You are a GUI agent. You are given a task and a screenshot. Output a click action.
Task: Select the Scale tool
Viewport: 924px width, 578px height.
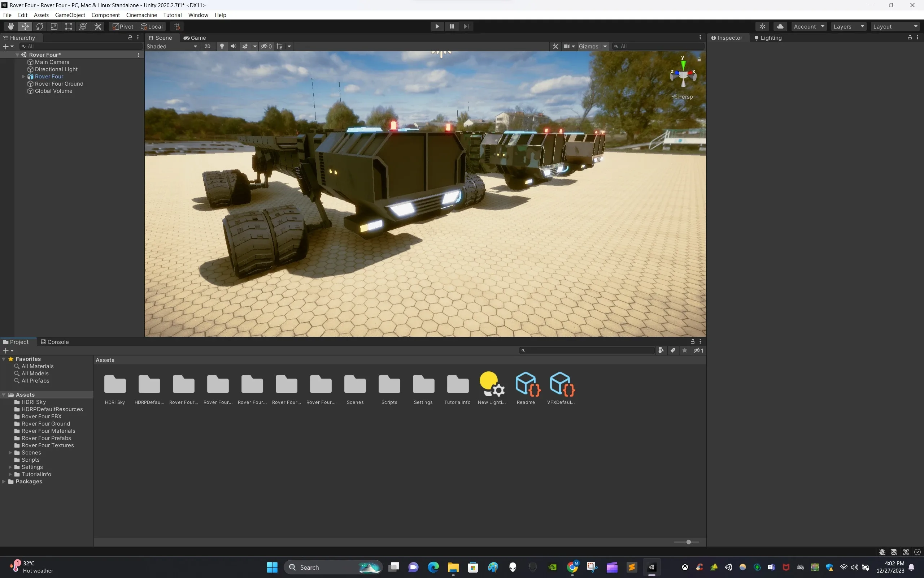click(54, 26)
